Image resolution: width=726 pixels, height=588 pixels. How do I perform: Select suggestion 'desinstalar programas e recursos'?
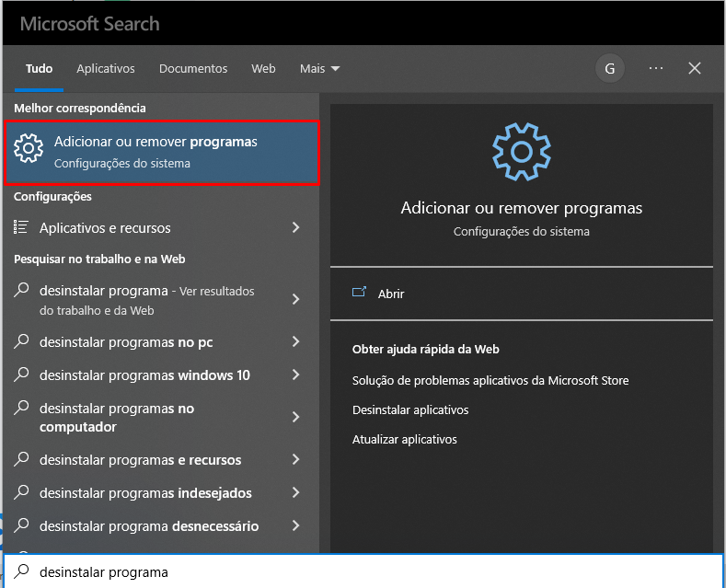[x=162, y=460]
